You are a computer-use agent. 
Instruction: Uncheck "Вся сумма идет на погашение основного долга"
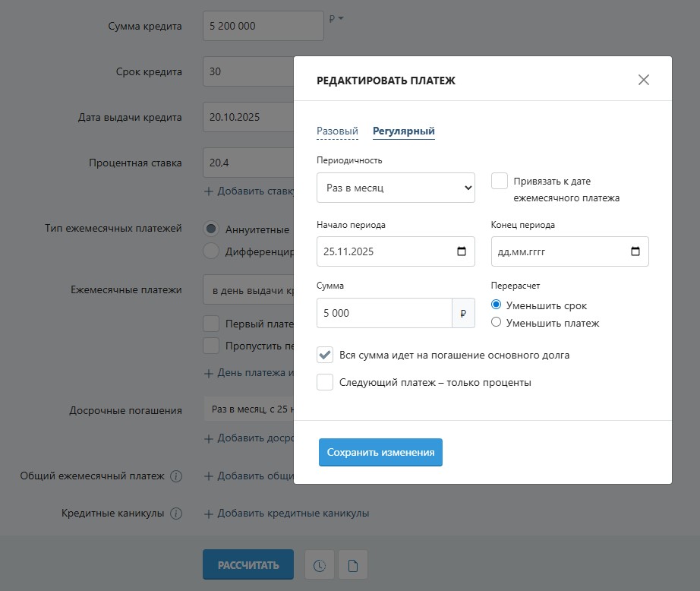pos(325,354)
